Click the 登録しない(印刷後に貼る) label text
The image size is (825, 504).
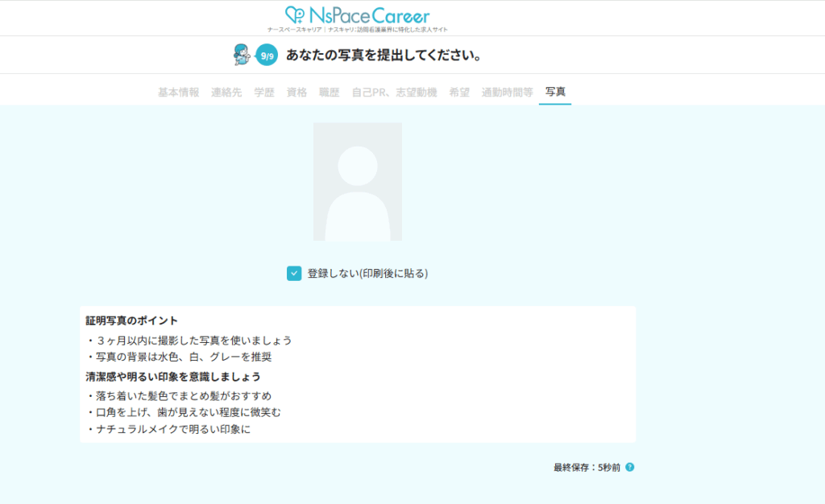click(x=367, y=274)
